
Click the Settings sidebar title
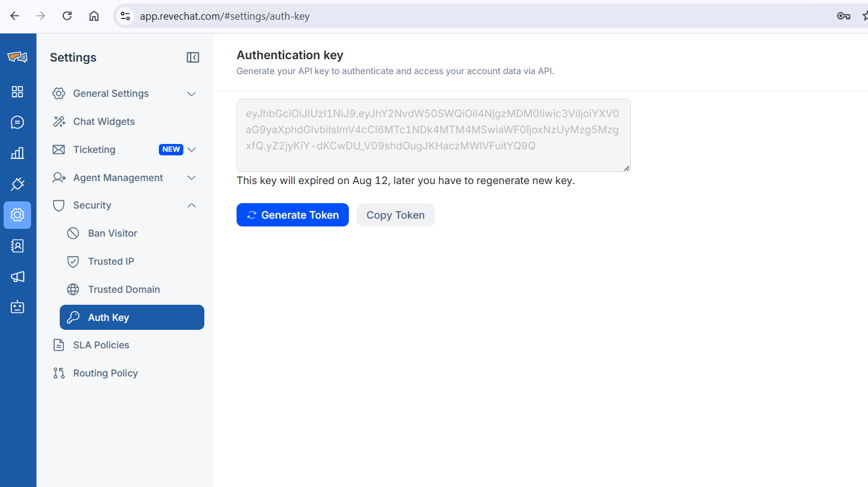tap(73, 57)
